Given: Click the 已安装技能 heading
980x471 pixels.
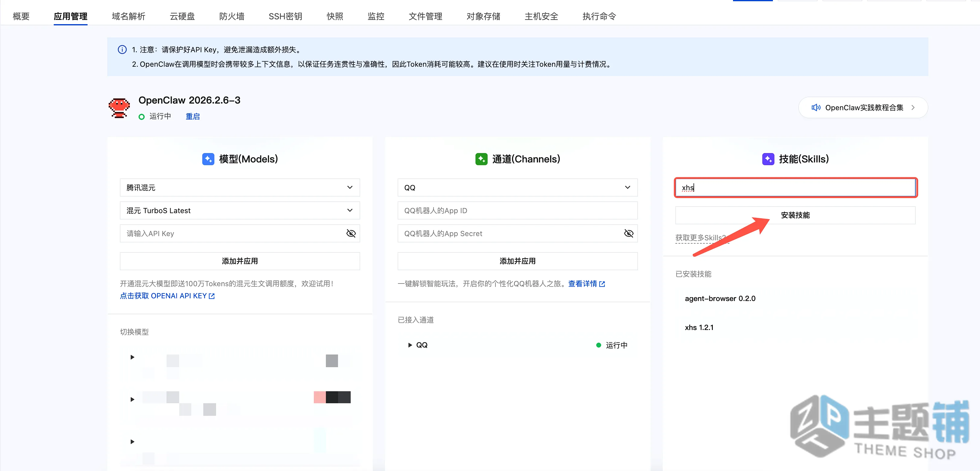Looking at the screenshot, I should click(x=693, y=274).
